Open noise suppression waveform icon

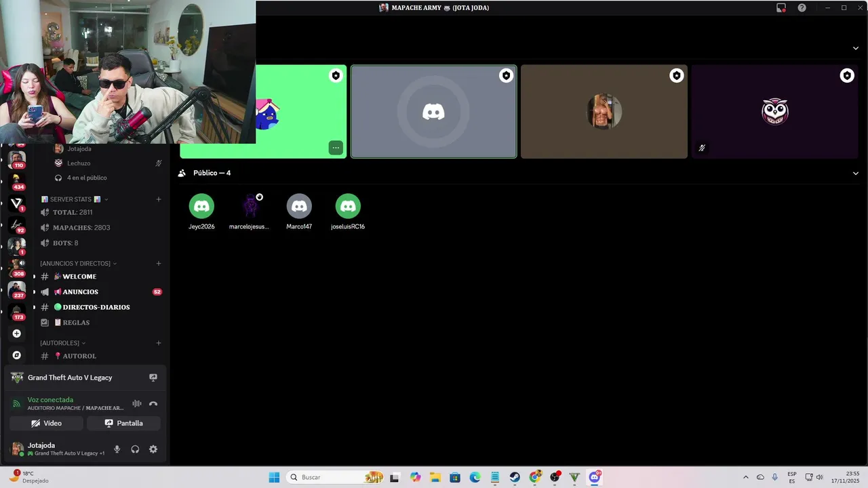point(137,404)
